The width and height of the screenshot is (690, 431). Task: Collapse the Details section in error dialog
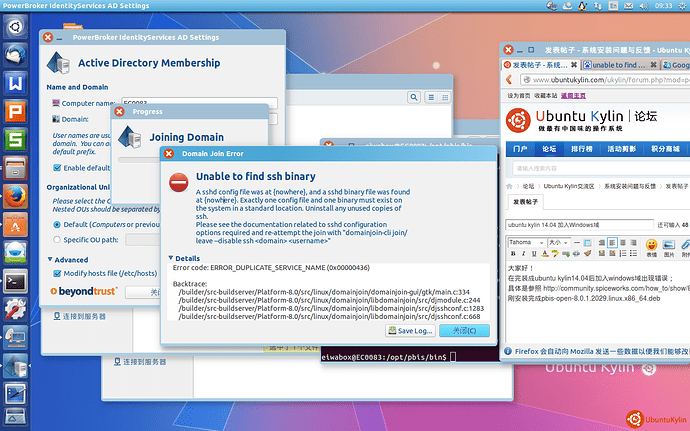click(x=170, y=258)
